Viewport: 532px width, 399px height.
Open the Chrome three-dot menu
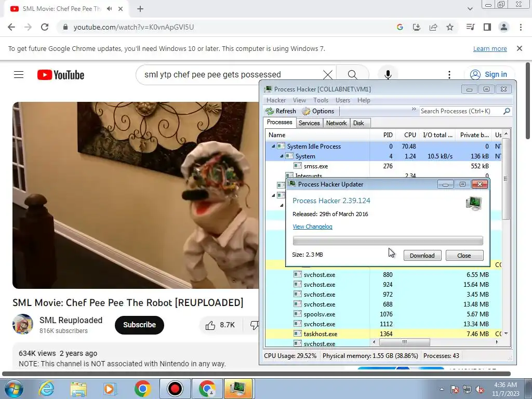point(521,27)
